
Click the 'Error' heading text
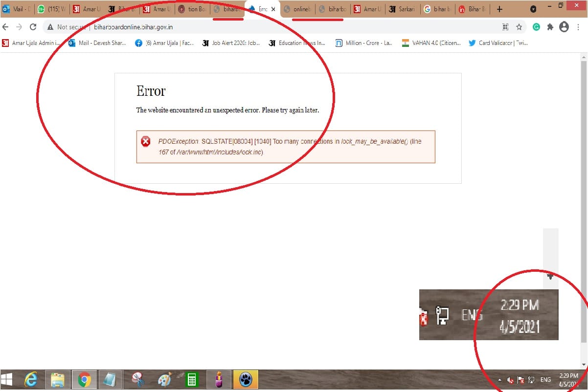pos(151,91)
